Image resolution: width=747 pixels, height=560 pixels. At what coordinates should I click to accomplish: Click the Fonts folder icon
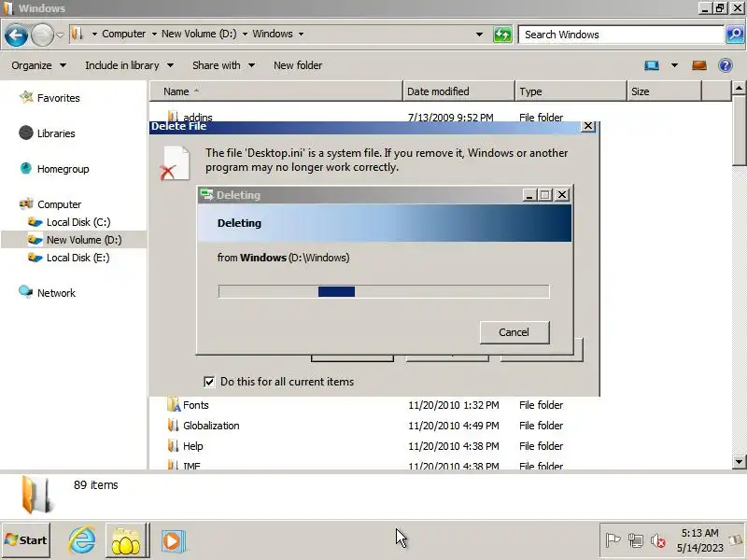tap(174, 405)
